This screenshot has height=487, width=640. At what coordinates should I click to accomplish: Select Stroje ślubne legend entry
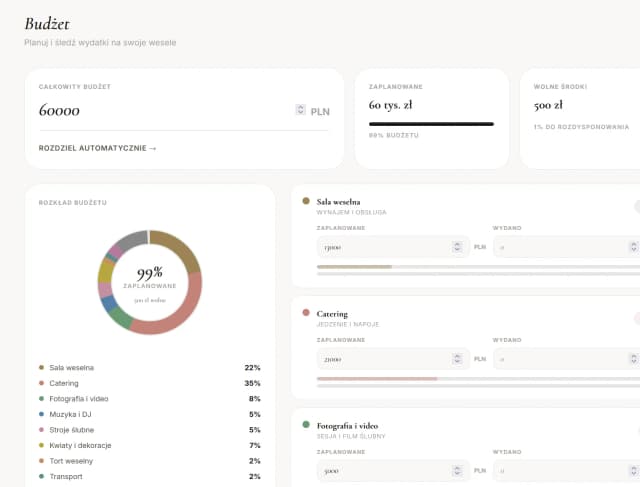tap(149, 430)
